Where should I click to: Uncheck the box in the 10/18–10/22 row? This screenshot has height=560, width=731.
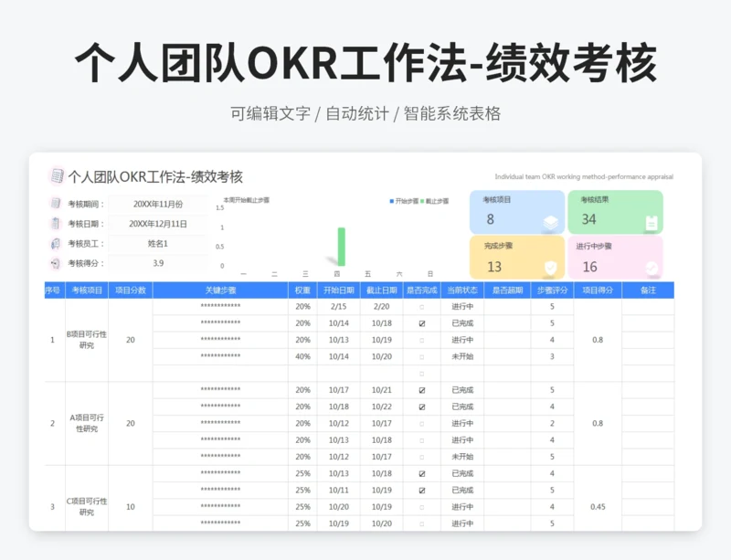coord(422,407)
